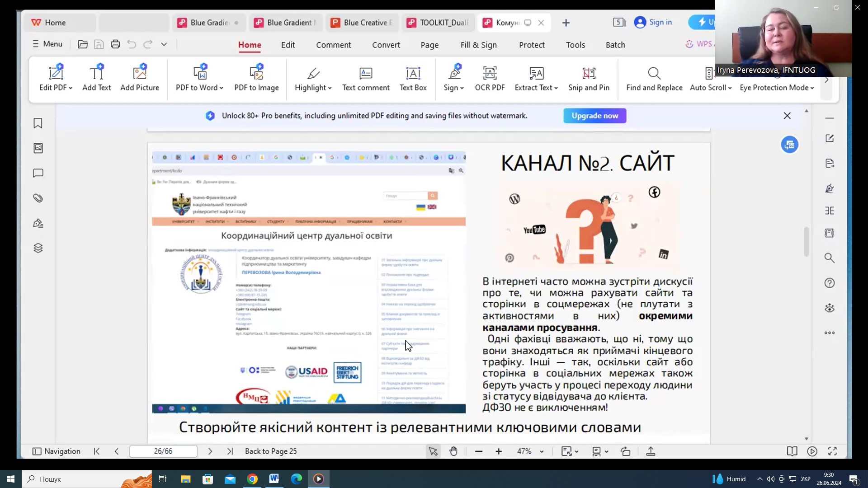The width and height of the screenshot is (868, 488).
Task: Zoom out with minus button
Action: point(479,451)
